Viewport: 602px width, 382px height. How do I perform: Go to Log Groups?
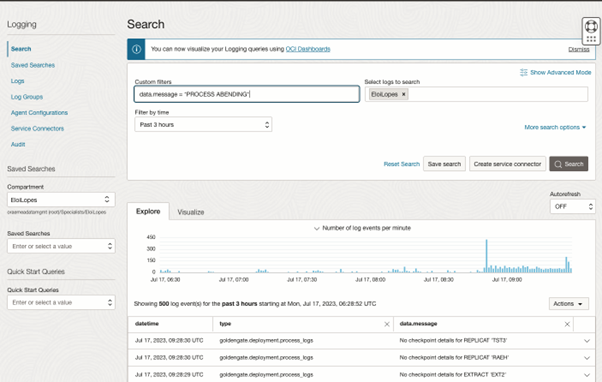coord(27,97)
